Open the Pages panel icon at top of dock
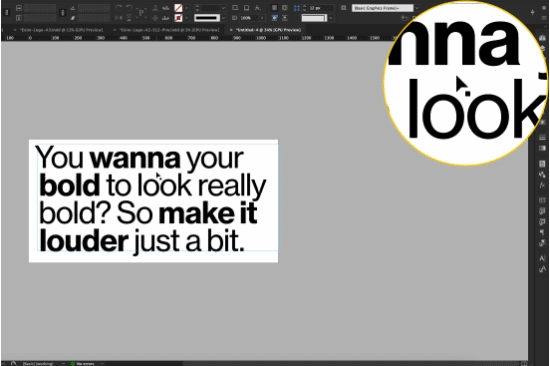Image resolution: width=550 pixels, height=366 pixels. tap(543, 38)
